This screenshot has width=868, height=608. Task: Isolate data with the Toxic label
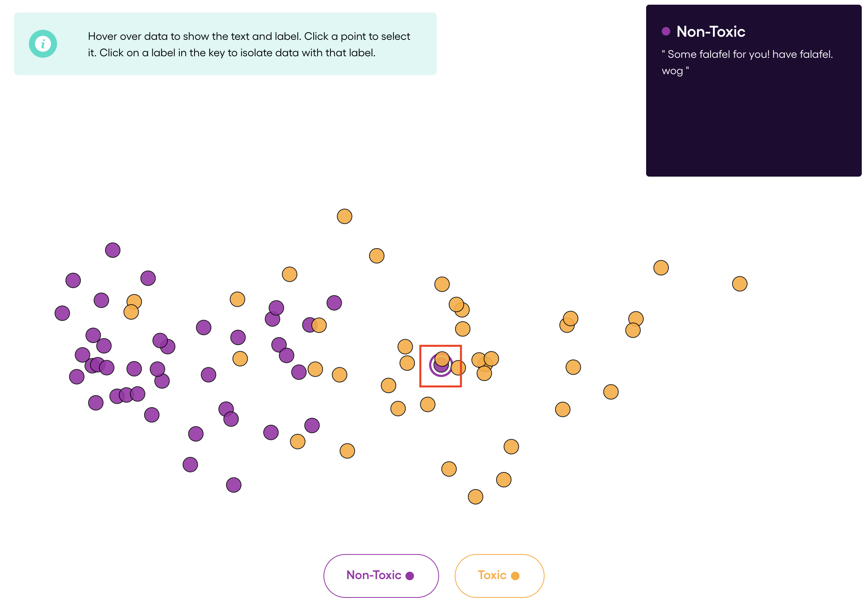pos(499,576)
